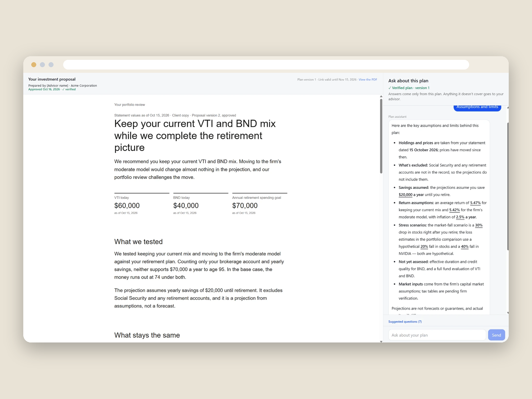The image size is (532, 399).
Task: Focus the Ask about your plan input
Action: [x=437, y=335]
